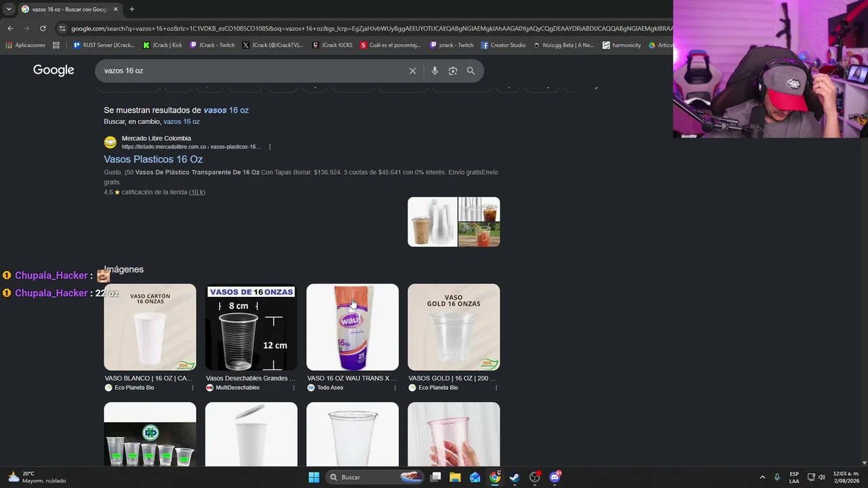Click the Mercado Libre Colombia favicon
This screenshot has width=868, height=488.
[x=110, y=142]
